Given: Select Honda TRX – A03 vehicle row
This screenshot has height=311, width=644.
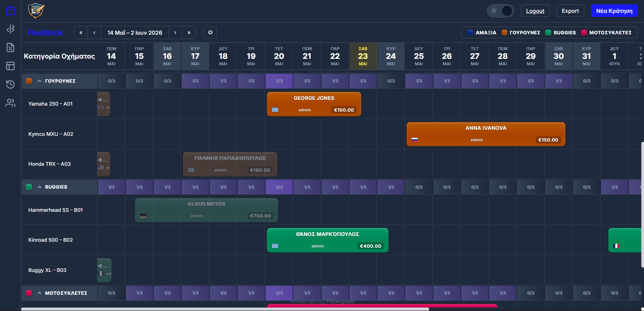Looking at the screenshot, I should [x=59, y=164].
